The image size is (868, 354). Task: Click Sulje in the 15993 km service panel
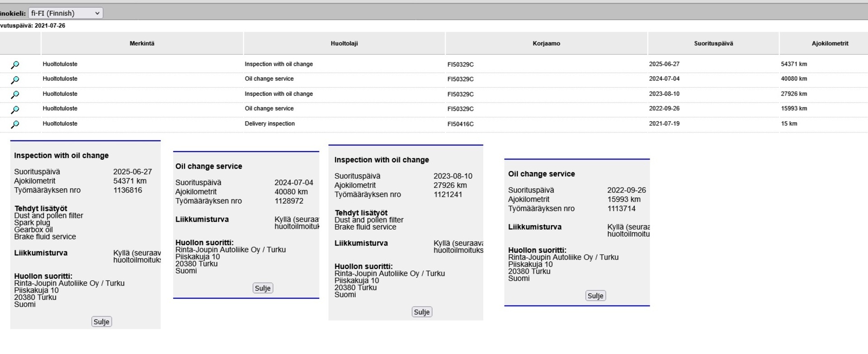point(595,296)
